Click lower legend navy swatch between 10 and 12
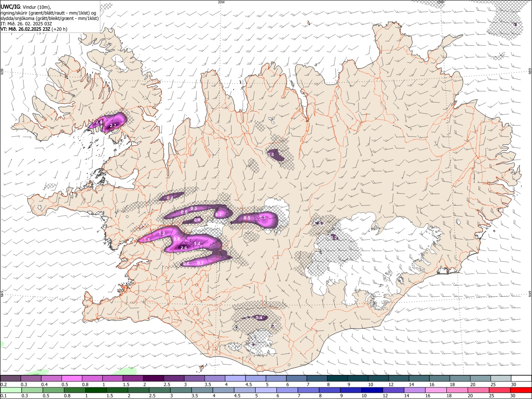This screenshot has height=399, width=532. [372, 390]
